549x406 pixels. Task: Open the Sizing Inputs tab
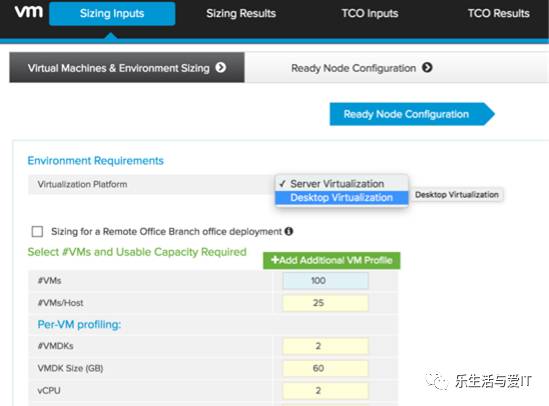pos(112,14)
